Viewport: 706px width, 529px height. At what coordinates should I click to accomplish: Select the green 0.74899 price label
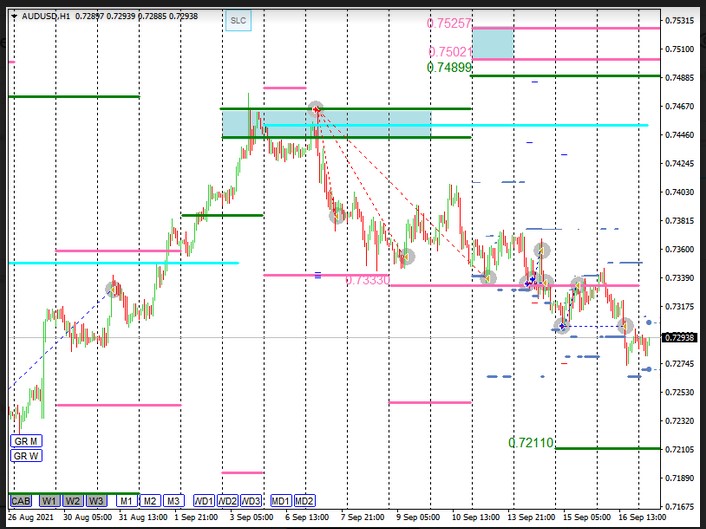448,67
